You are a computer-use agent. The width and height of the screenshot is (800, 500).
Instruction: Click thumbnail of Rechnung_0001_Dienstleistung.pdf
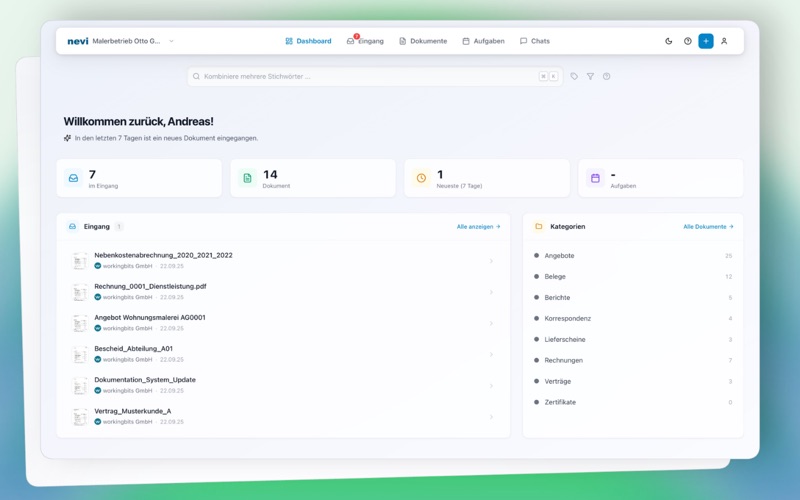pos(80,292)
